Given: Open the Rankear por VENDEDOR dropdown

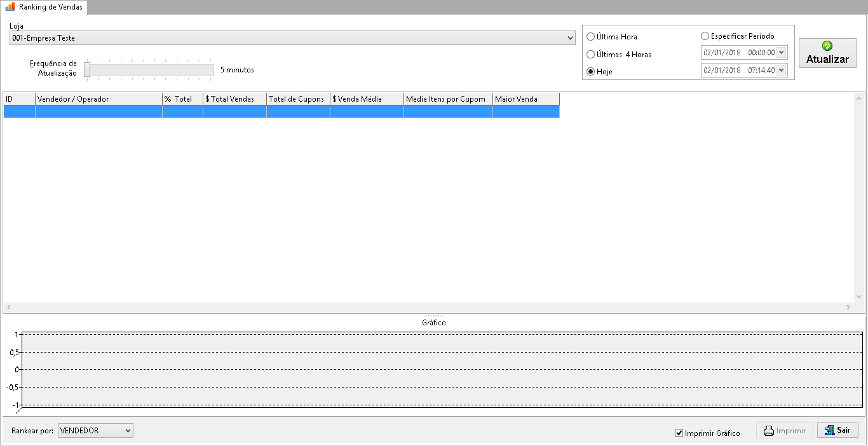Looking at the screenshot, I should tap(95, 431).
